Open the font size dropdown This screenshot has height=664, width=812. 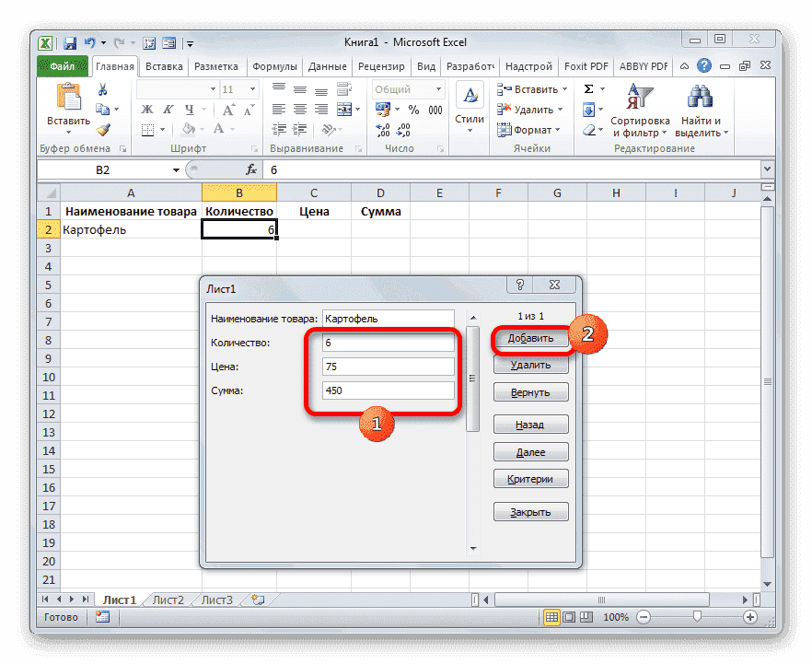point(250,88)
